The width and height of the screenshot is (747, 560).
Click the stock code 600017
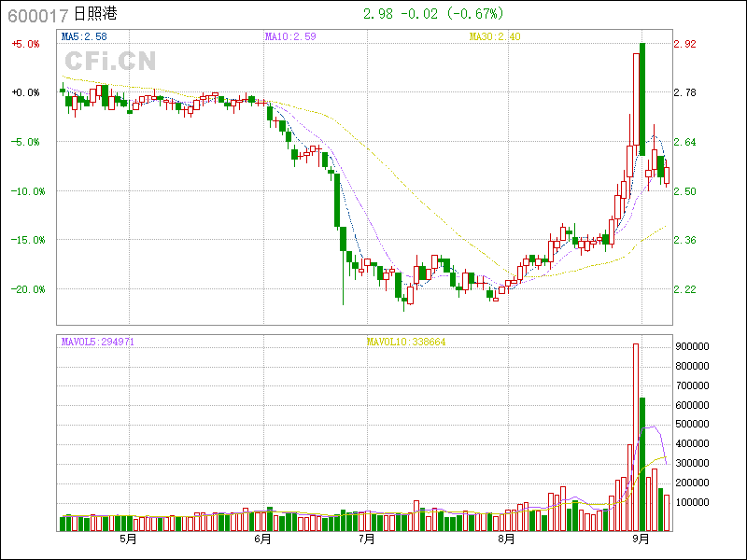click(36, 14)
